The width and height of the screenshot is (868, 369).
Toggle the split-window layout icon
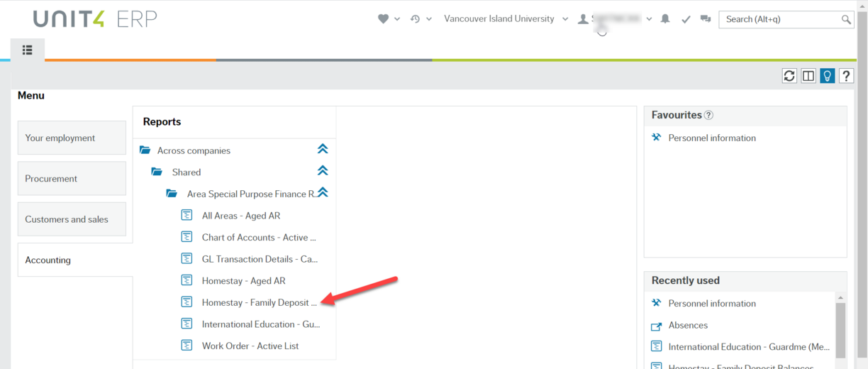tap(808, 76)
